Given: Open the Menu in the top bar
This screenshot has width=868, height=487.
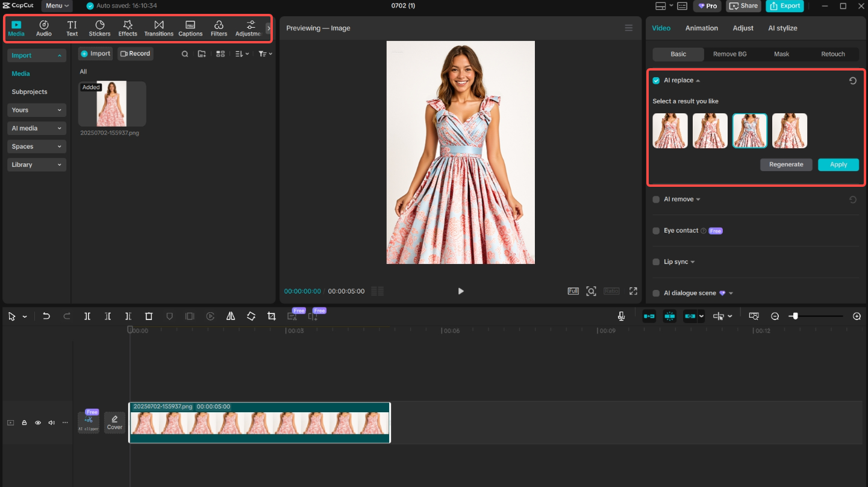Looking at the screenshot, I should (x=56, y=5).
